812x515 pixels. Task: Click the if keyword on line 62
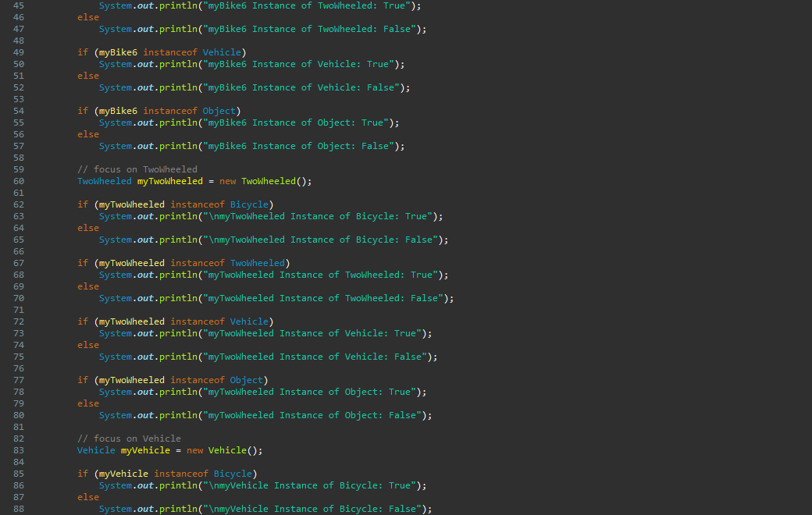[82, 204]
